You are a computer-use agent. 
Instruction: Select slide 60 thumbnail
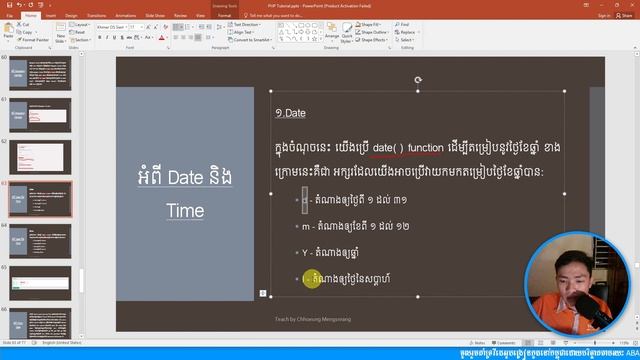point(40,73)
